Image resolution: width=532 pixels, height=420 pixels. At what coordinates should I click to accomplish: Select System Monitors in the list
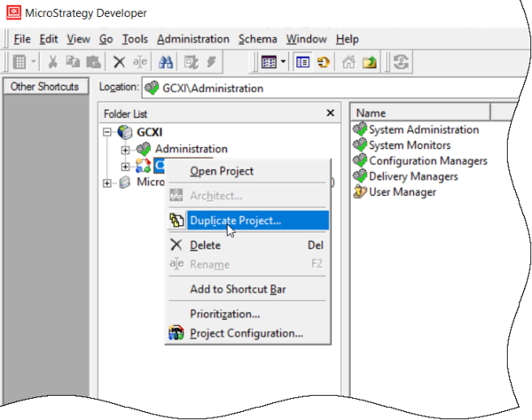pyautogui.click(x=409, y=145)
